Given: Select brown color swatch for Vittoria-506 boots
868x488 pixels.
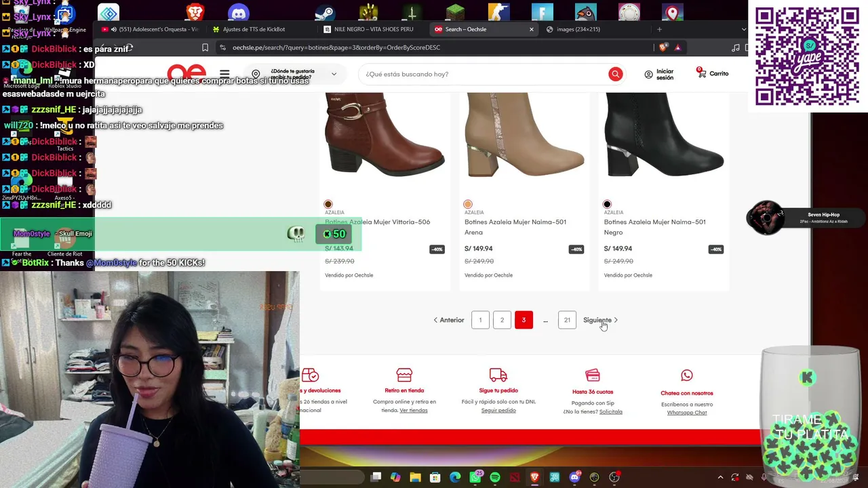Looking at the screenshot, I should click(x=328, y=204).
